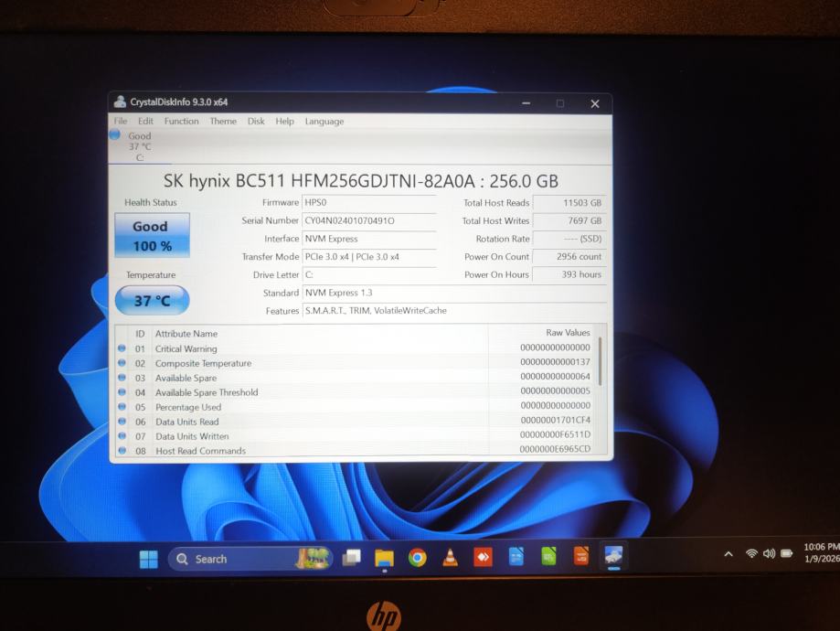Click the status dot for Composite Temperature
Screen dimensions: 840x631
(x=122, y=363)
